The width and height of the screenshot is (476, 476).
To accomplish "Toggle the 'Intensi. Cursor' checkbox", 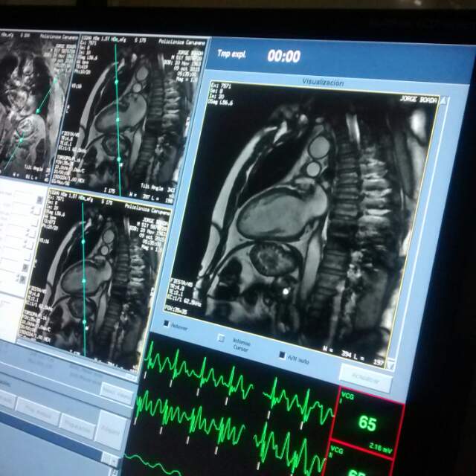I will (222, 338).
